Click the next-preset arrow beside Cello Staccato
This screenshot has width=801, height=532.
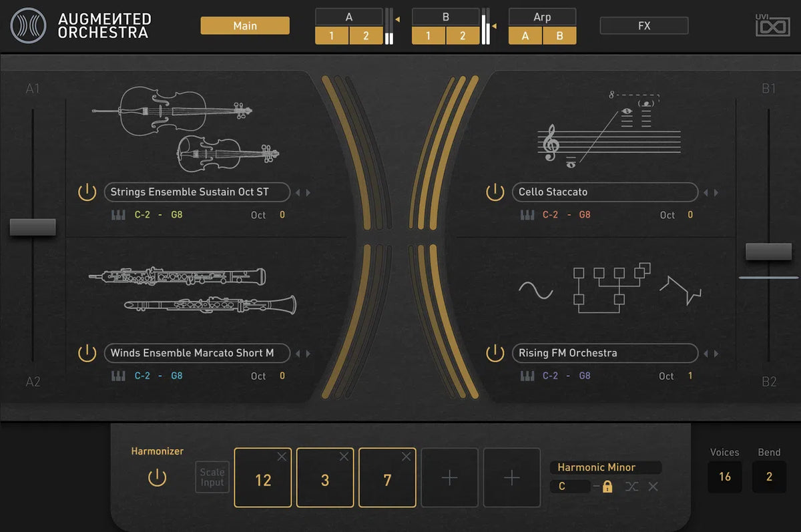pyautogui.click(x=715, y=192)
